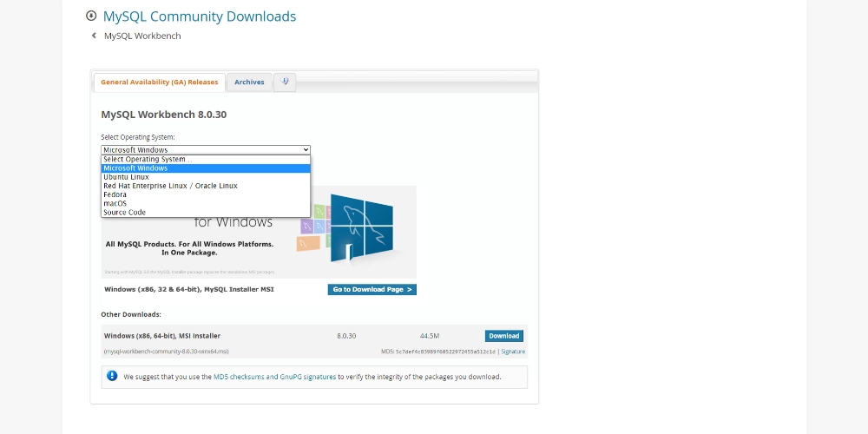This screenshot has height=434, width=868.
Task: Click the blue exclamation info icon
Action: click(x=112, y=376)
